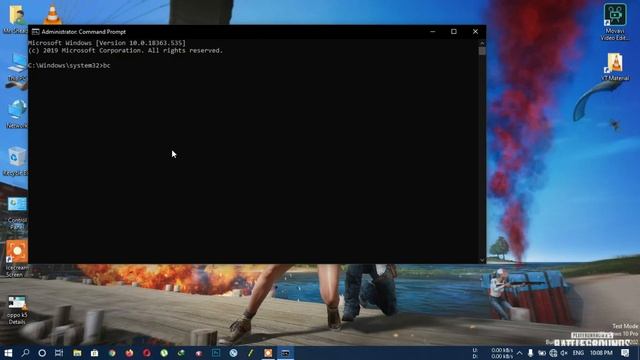640x360 pixels.
Task: Open Microsoft Store from taskbar
Action: pos(94,353)
